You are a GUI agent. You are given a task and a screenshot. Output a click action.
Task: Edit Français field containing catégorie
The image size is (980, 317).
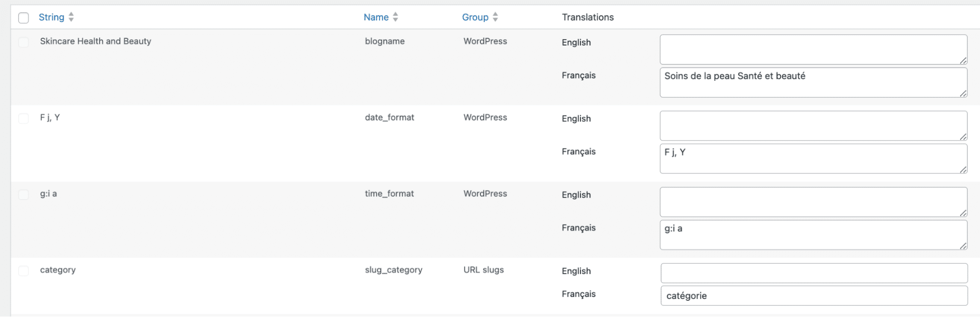[814, 295]
